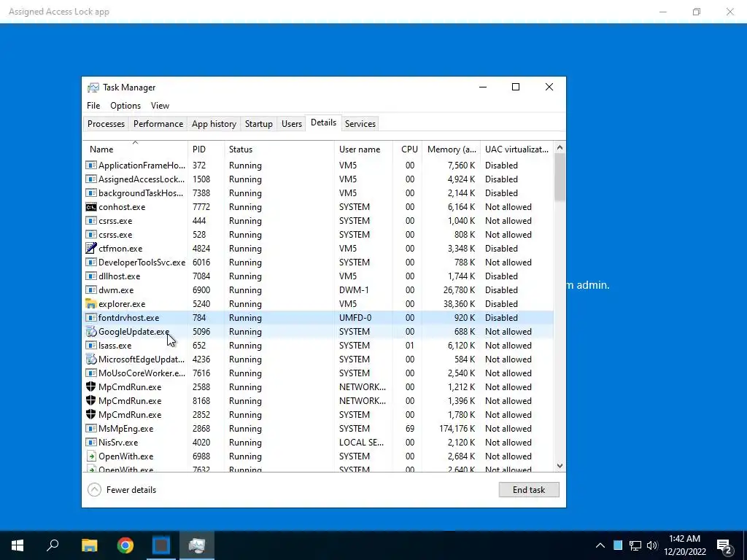This screenshot has height=560, width=747.
Task: Select the dllhost.exe process name
Action: [119, 276]
